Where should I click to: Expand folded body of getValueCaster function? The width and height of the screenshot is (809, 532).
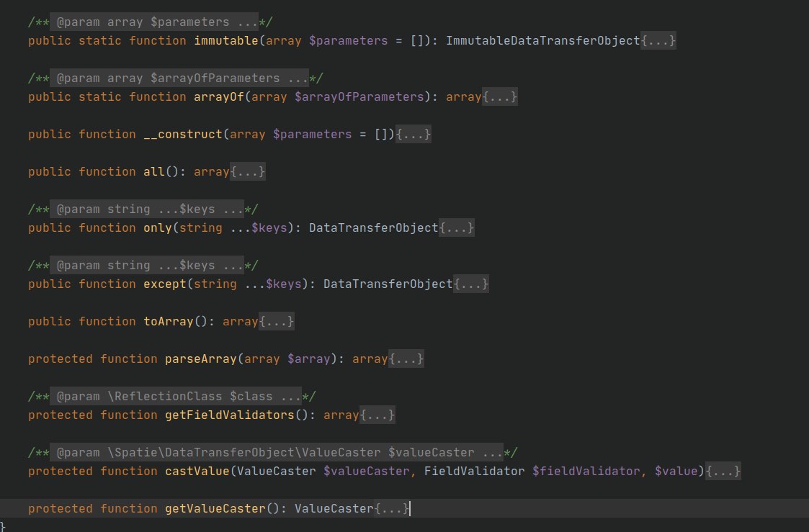[x=392, y=509]
